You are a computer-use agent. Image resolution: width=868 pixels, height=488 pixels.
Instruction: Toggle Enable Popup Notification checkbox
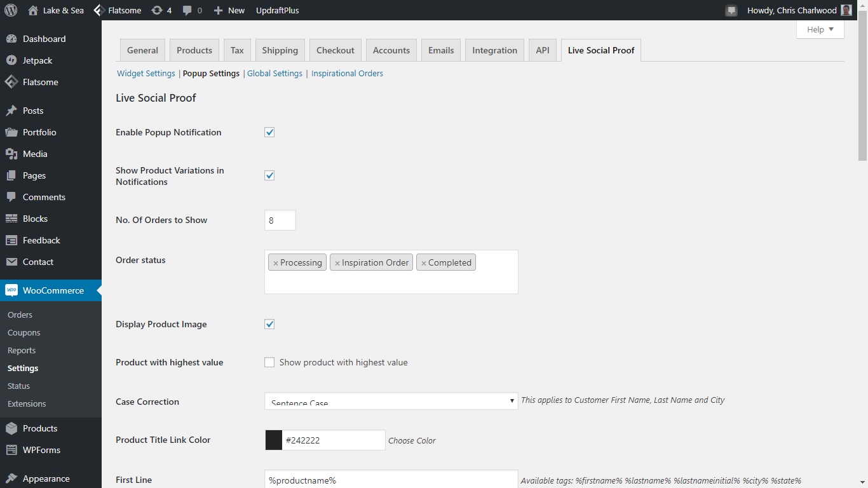pos(269,132)
